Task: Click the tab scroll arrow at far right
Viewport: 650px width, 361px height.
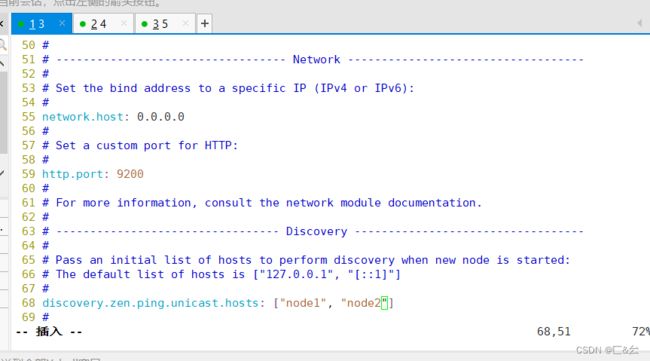Action: pos(640,23)
